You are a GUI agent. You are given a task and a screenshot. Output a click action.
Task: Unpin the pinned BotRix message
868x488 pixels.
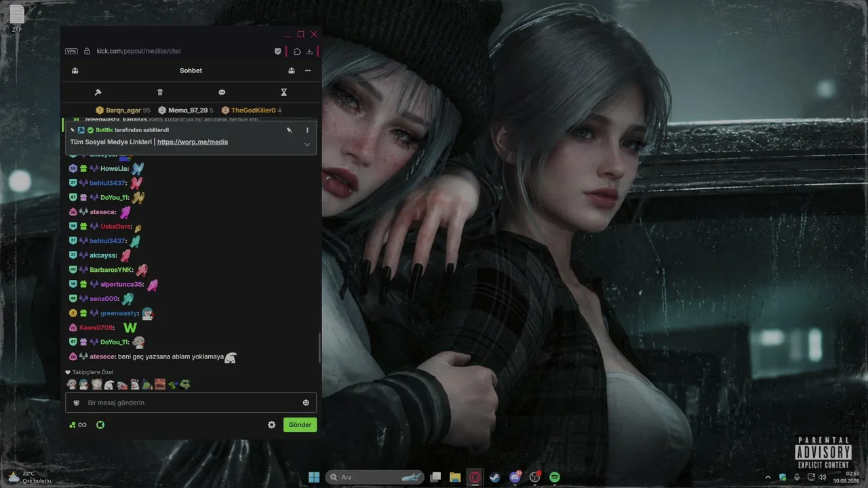tap(289, 130)
